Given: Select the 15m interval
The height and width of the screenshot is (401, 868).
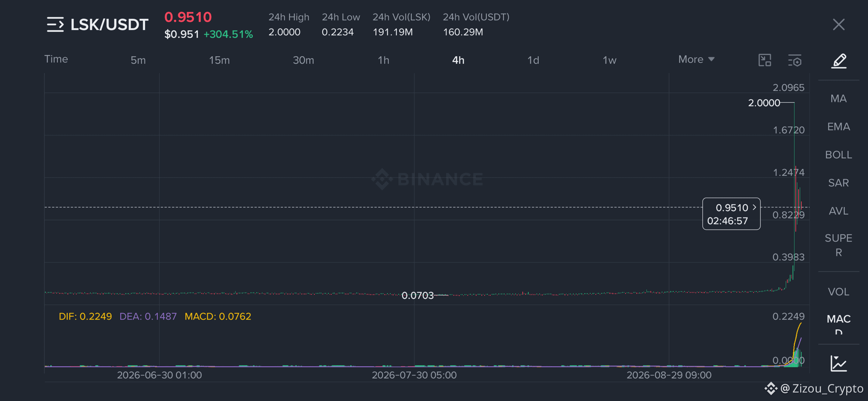Looking at the screenshot, I should tap(219, 60).
